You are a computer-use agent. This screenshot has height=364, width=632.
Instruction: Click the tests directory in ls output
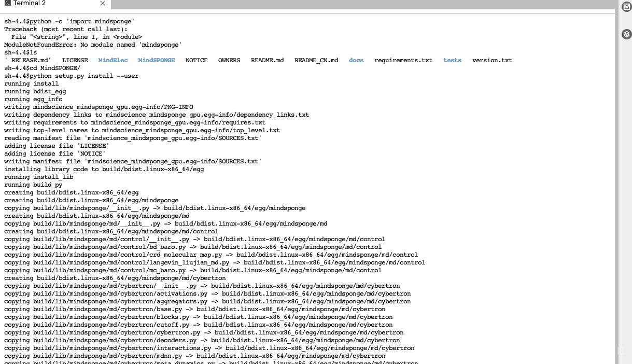[452, 60]
